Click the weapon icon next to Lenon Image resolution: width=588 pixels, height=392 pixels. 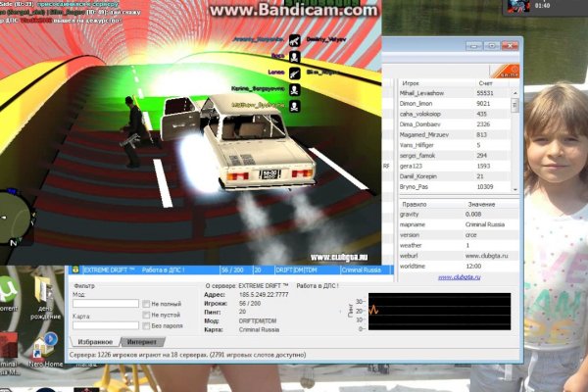[x=295, y=73]
